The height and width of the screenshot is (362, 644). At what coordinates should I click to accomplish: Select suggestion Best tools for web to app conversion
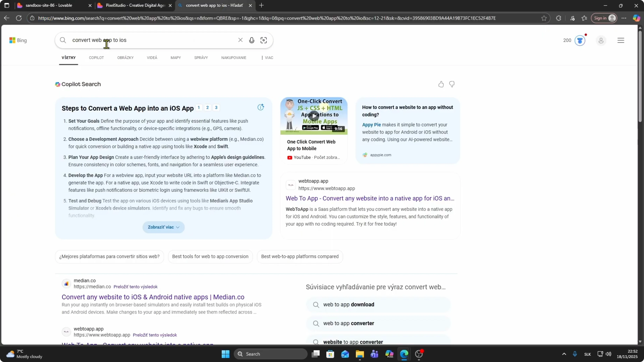(x=210, y=257)
